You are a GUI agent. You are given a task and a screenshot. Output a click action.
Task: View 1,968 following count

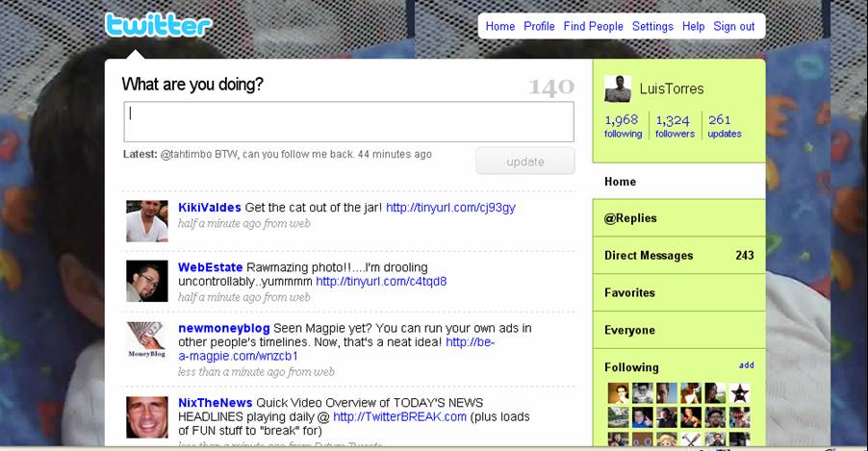[623, 126]
